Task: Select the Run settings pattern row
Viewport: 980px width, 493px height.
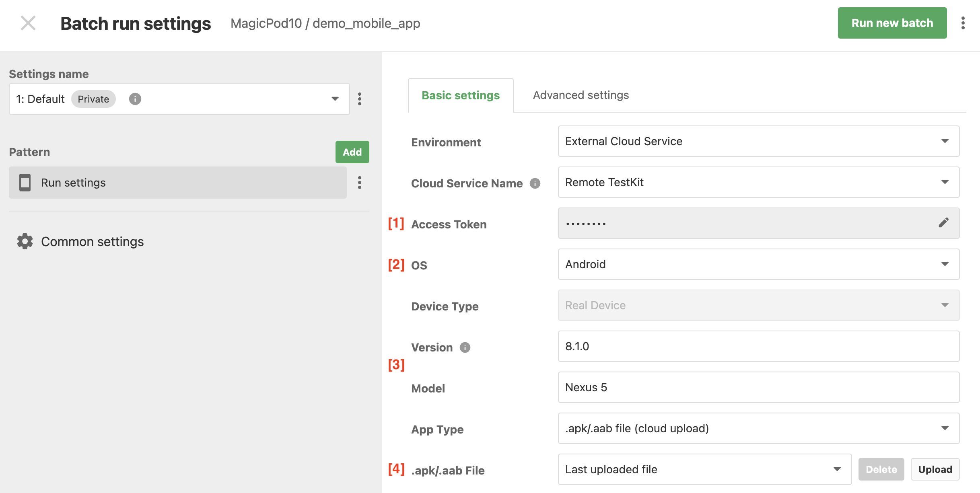Action: click(178, 183)
